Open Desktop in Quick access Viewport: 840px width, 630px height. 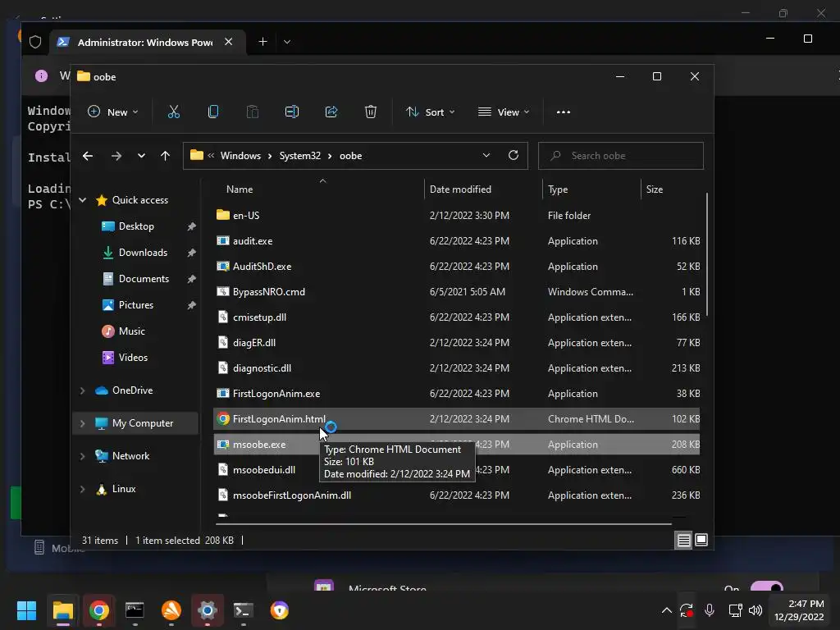[137, 226]
